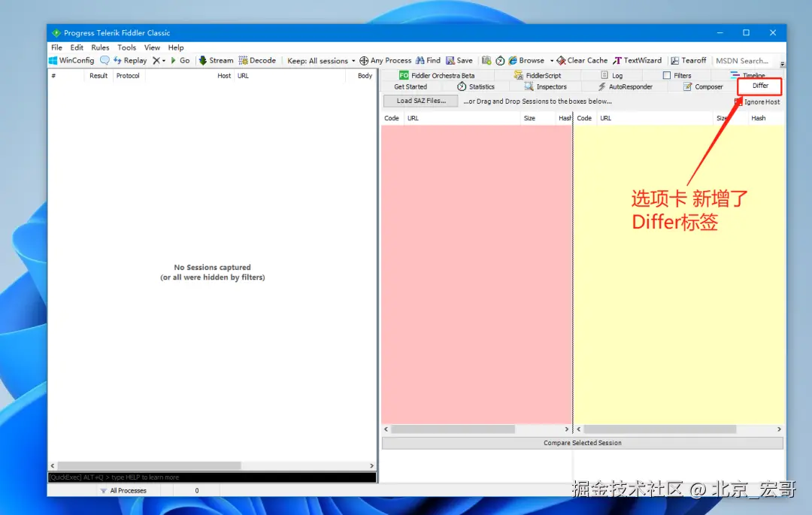Select the Differ tab
Viewport: 812px width, 515px height.
(x=759, y=86)
